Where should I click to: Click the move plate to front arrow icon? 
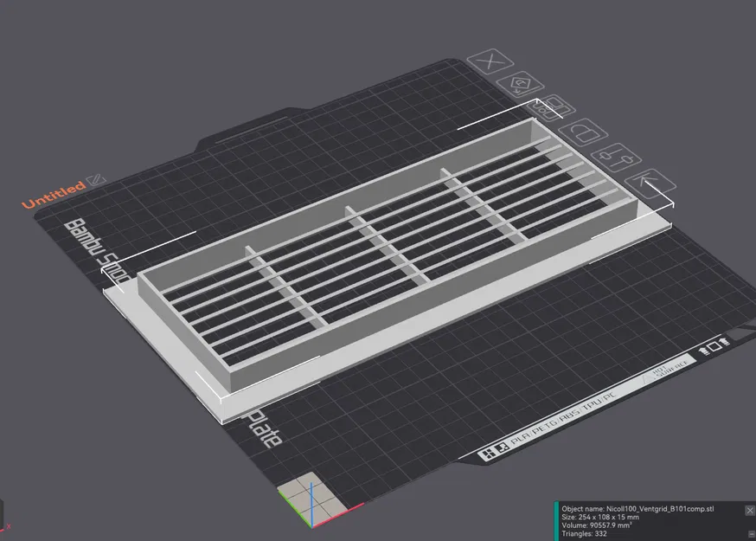650,184
